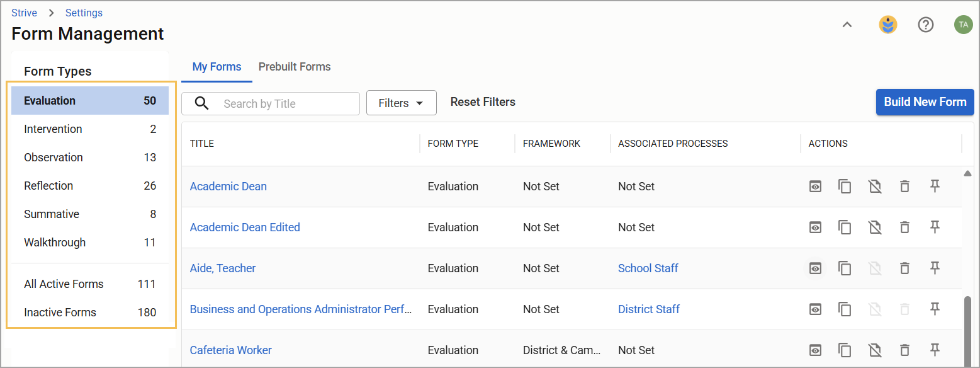
Task: Sort by the FRAMEWORK column header
Action: tap(552, 144)
